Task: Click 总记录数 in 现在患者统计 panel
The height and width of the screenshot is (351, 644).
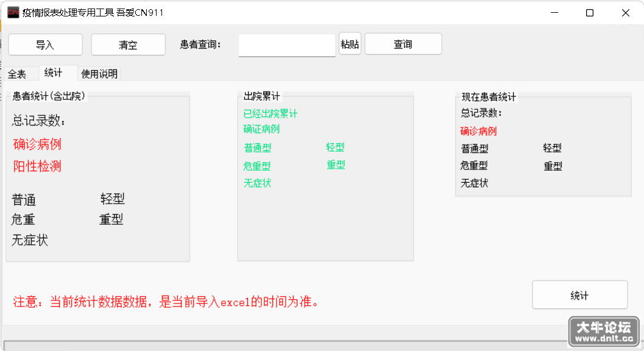Action: 481,113
